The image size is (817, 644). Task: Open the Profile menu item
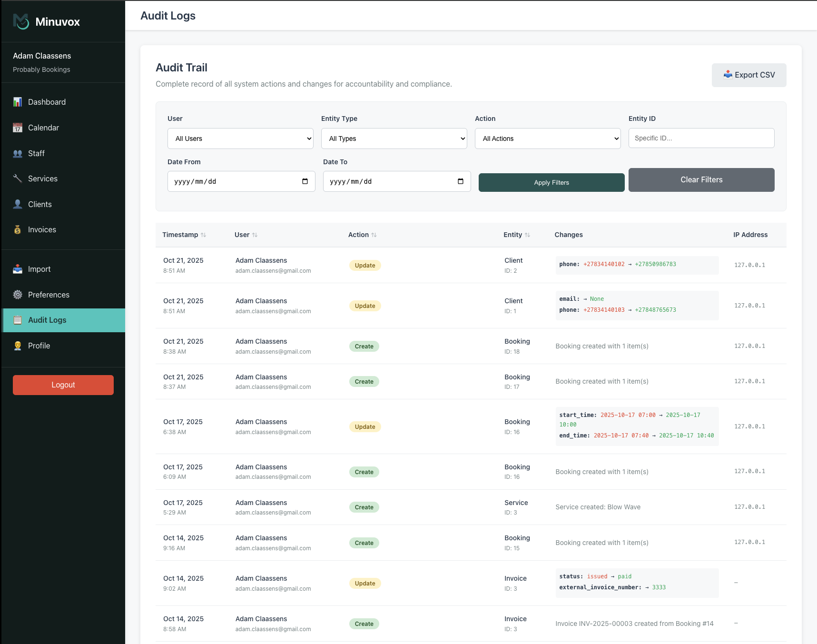pos(39,346)
